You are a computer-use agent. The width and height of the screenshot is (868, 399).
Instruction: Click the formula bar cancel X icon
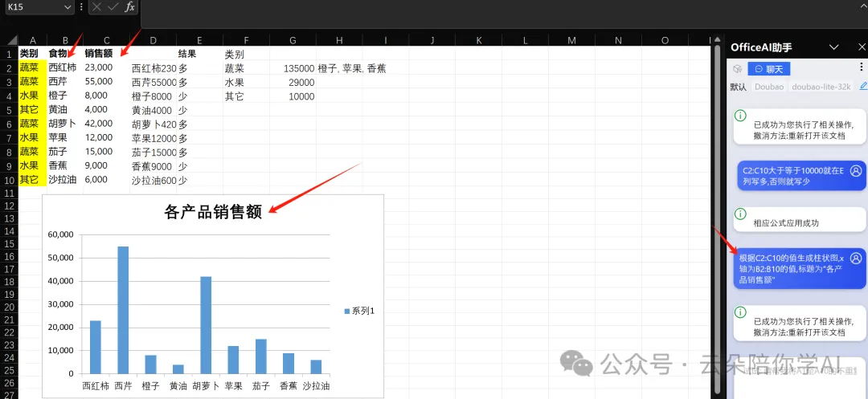(97, 7)
